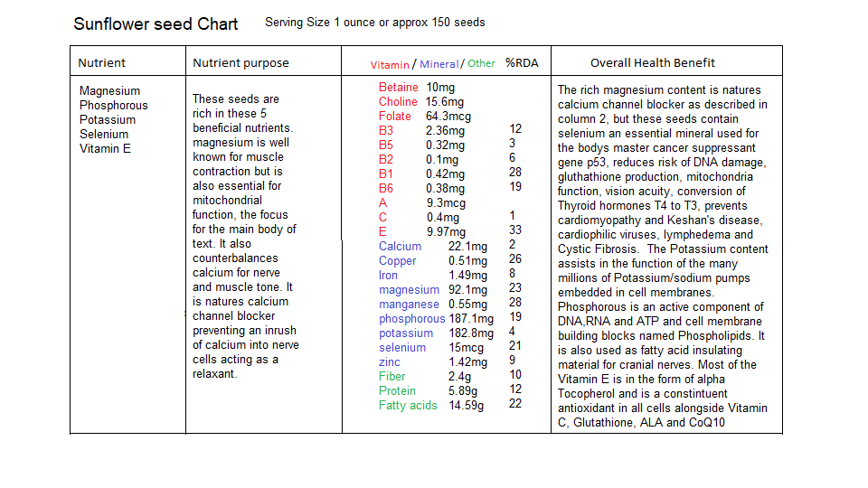Click the Sunflower seed Chart title
Image resolution: width=868 pixels, height=488 pixels.
(156, 23)
